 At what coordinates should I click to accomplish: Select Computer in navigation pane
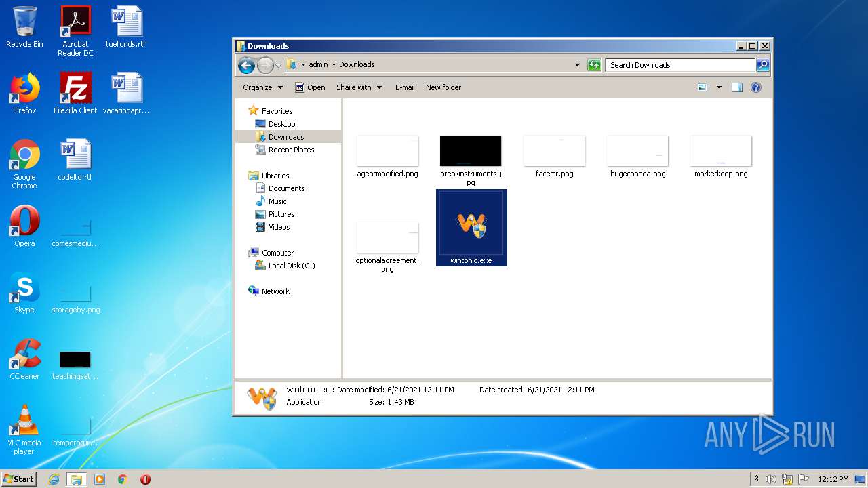[x=271, y=253]
